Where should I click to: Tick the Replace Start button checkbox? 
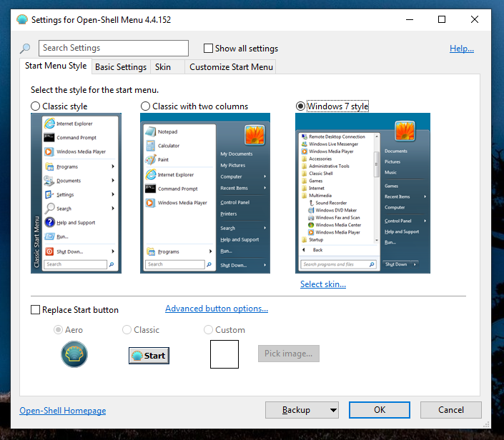coord(35,310)
